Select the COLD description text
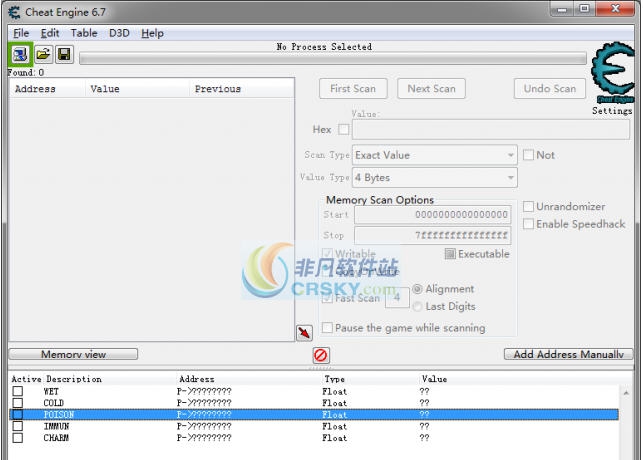 tap(53, 403)
